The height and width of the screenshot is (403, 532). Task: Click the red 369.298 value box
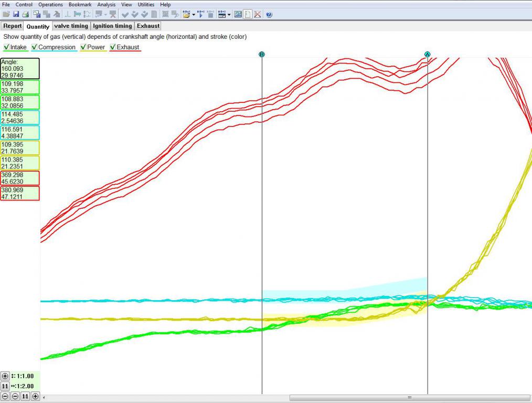pyautogui.click(x=20, y=178)
